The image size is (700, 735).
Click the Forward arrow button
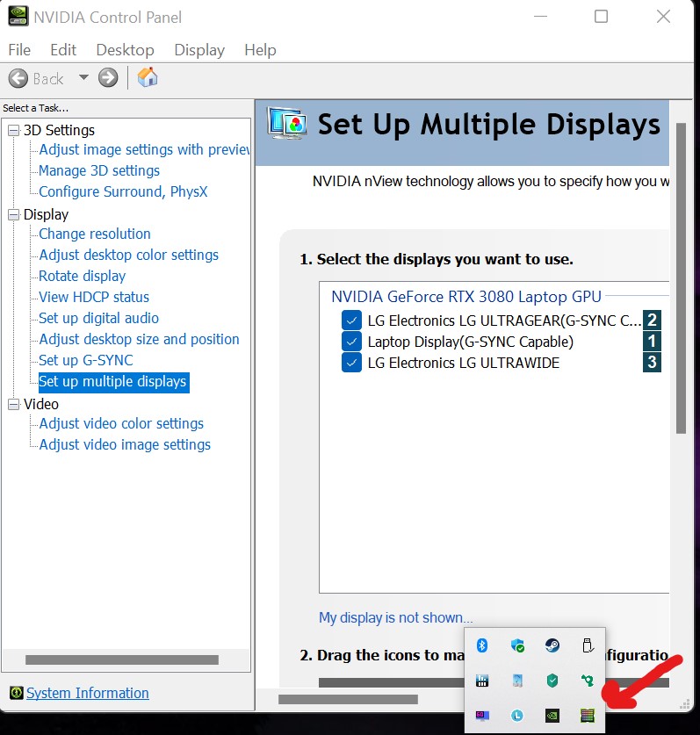coord(108,78)
